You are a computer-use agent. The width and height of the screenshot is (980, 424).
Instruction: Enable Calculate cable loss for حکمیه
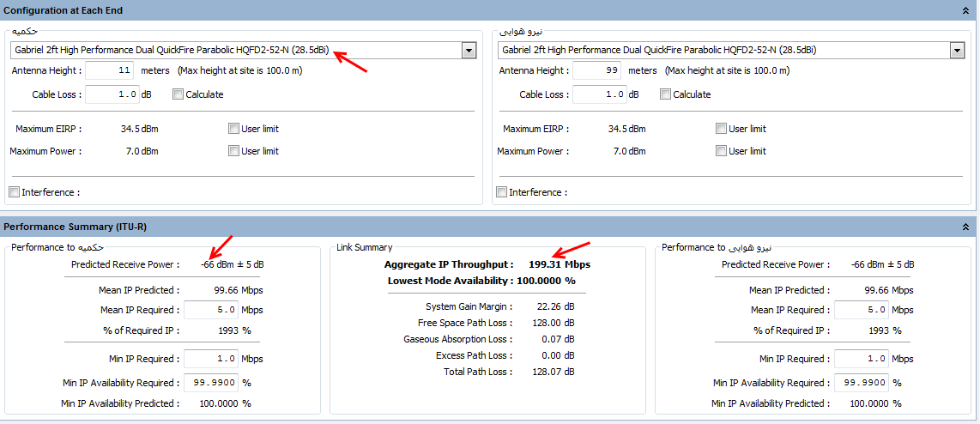tap(178, 94)
